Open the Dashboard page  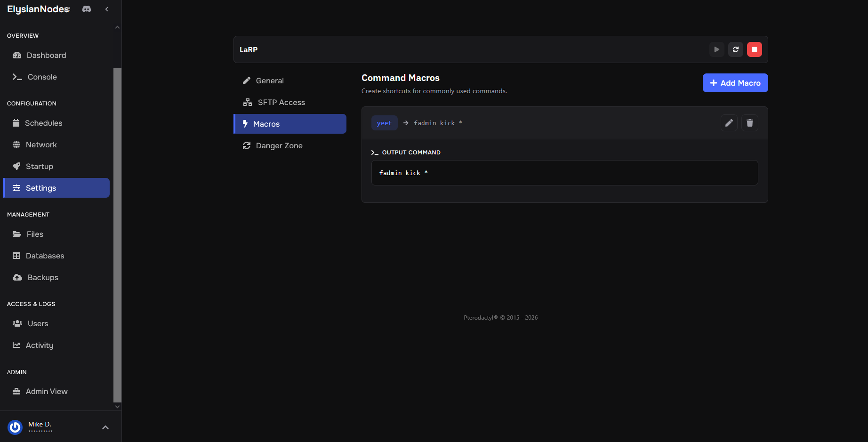56,55
